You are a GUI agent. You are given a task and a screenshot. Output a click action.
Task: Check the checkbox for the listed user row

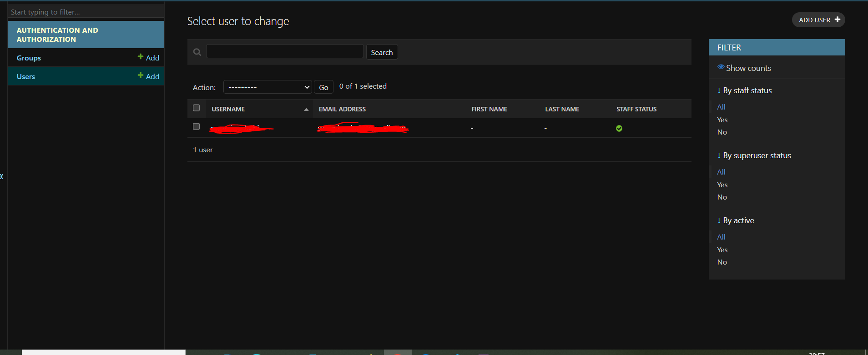click(x=197, y=127)
